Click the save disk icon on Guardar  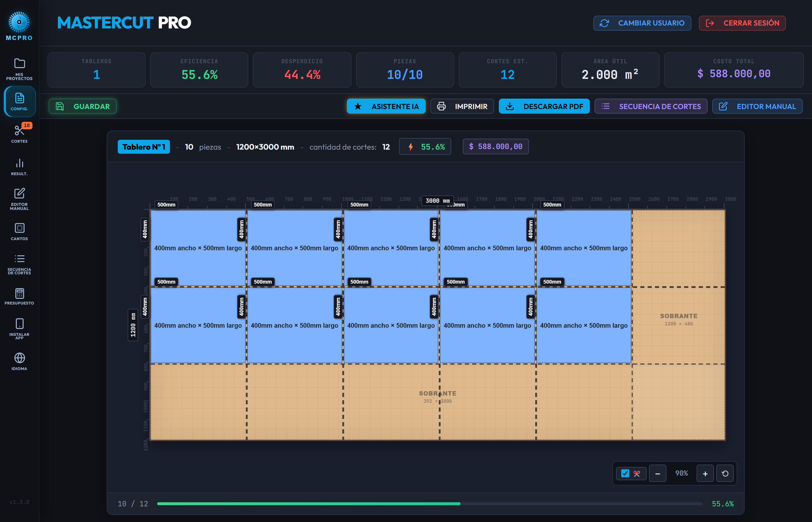click(60, 106)
